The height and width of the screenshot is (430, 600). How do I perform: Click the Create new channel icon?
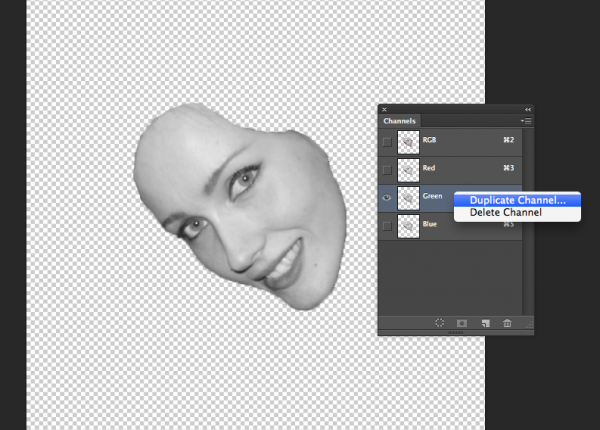pos(485,323)
